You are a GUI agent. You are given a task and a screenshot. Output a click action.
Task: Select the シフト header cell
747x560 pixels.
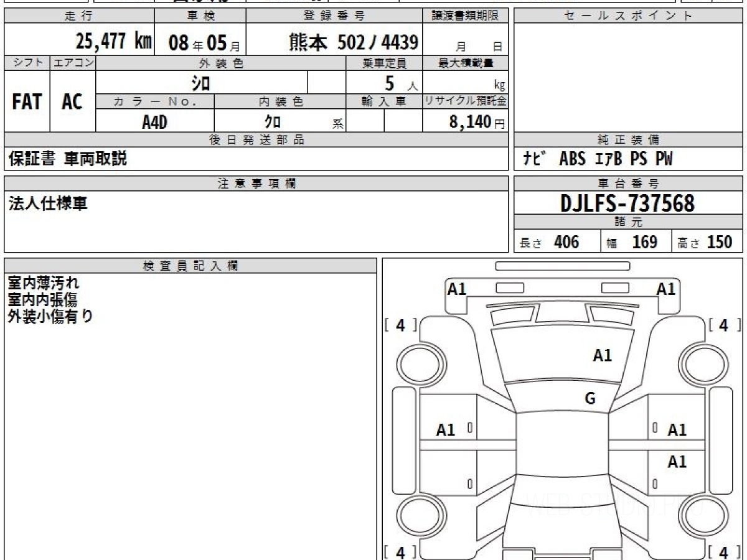tap(27, 63)
